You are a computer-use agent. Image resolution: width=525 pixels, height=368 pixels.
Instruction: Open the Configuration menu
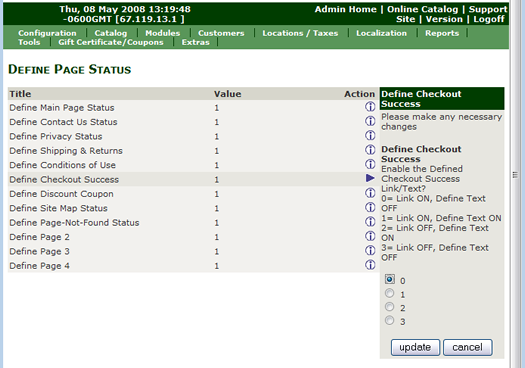(47, 33)
